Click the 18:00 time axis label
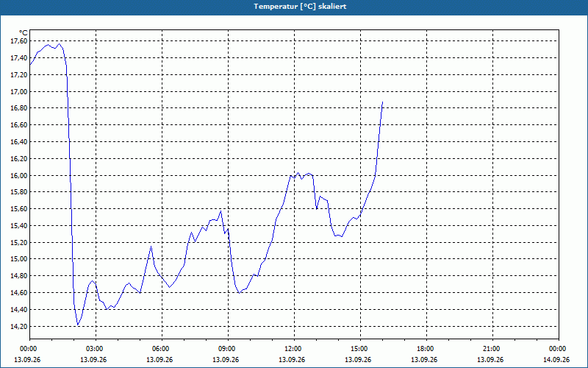 [425, 349]
